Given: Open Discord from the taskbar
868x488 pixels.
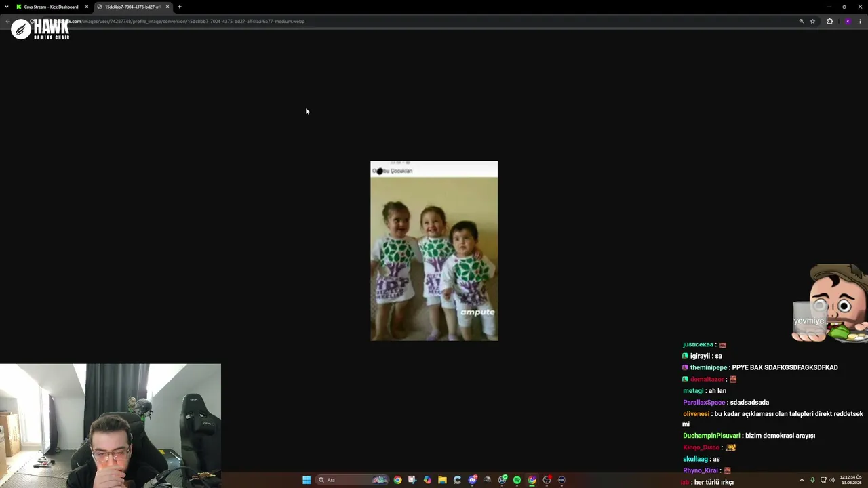Looking at the screenshot, I should (472, 480).
